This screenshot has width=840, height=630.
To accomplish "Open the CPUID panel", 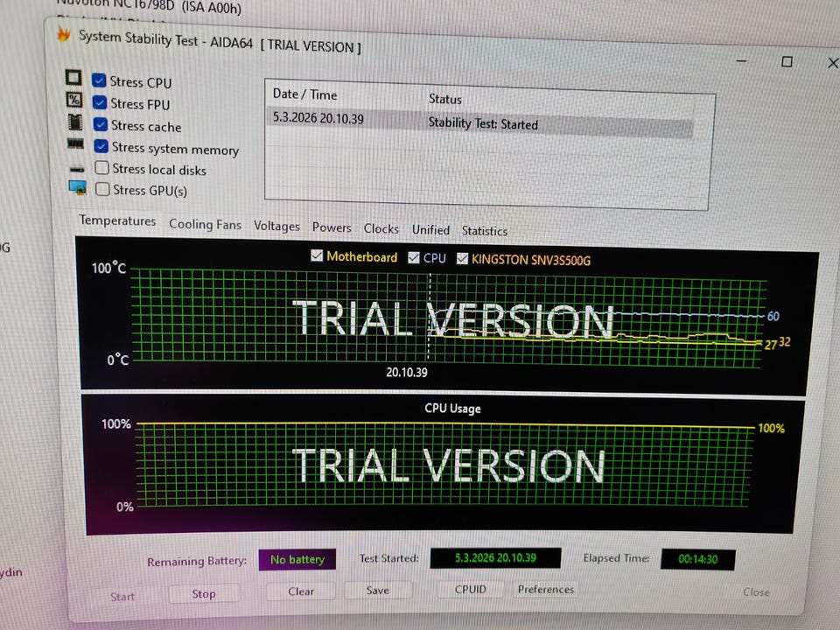I will (471, 589).
